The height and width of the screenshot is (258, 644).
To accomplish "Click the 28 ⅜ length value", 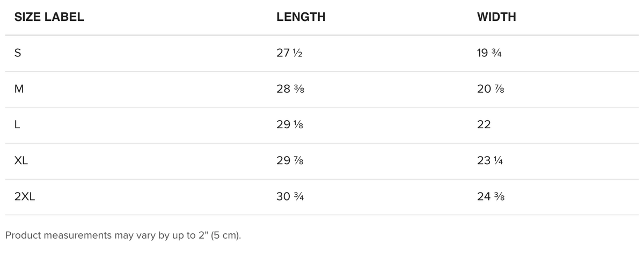I will click(x=291, y=90).
